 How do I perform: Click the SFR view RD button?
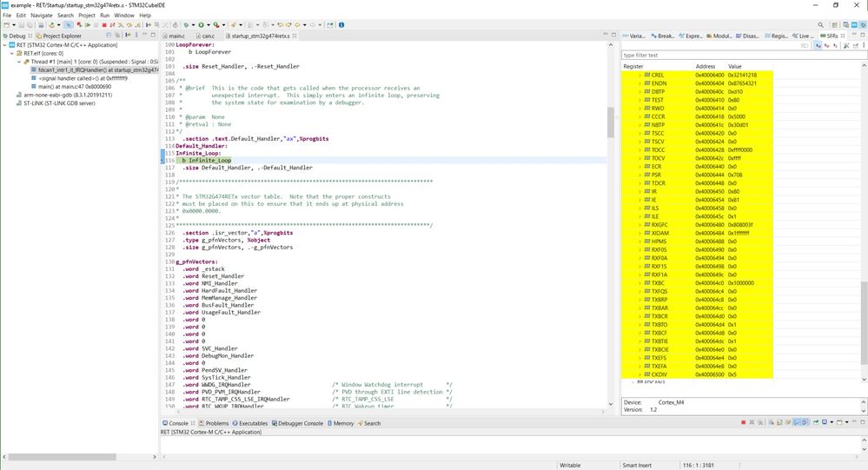[x=805, y=45]
